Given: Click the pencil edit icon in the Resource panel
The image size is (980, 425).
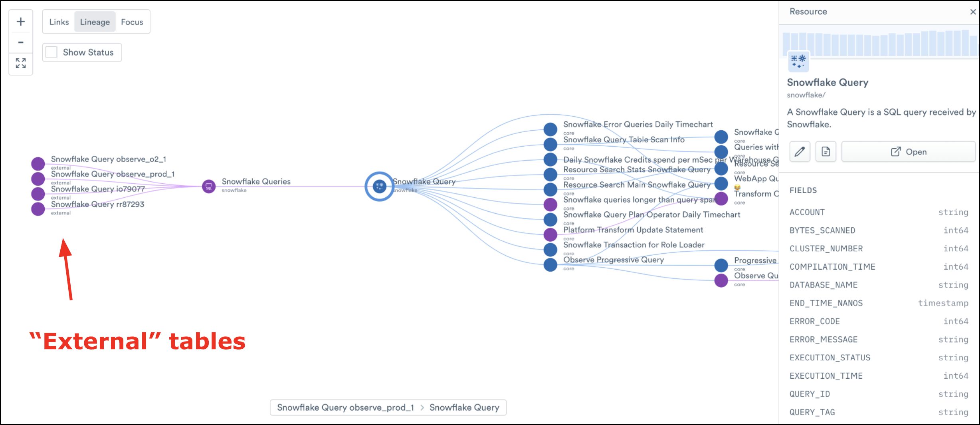Looking at the screenshot, I should click(x=800, y=152).
